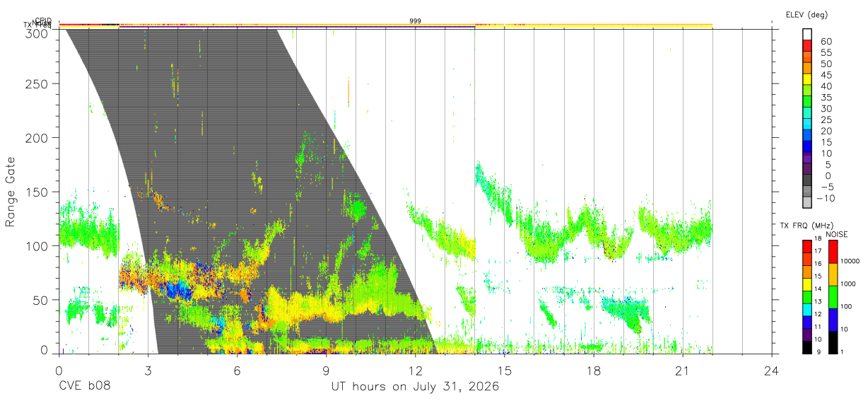Click the '45' label on the ELEV colorbar
The height and width of the screenshot is (401, 868).
coord(826,75)
